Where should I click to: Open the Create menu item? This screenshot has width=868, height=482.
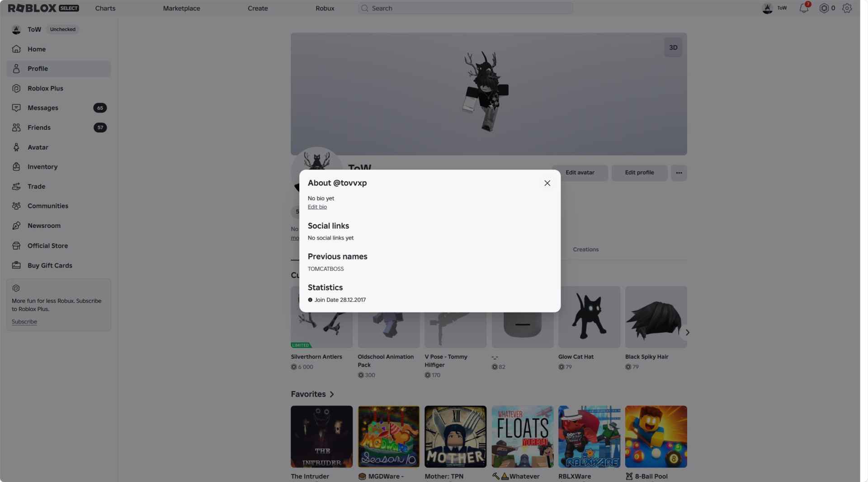coord(258,8)
